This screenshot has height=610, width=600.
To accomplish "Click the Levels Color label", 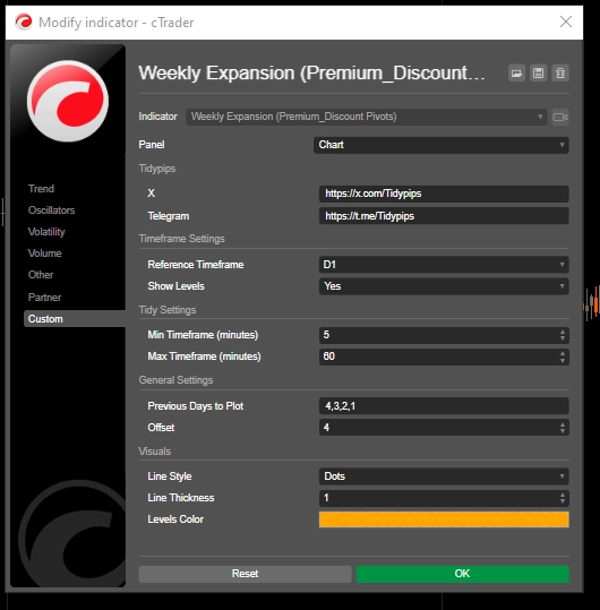I will (x=175, y=519).
